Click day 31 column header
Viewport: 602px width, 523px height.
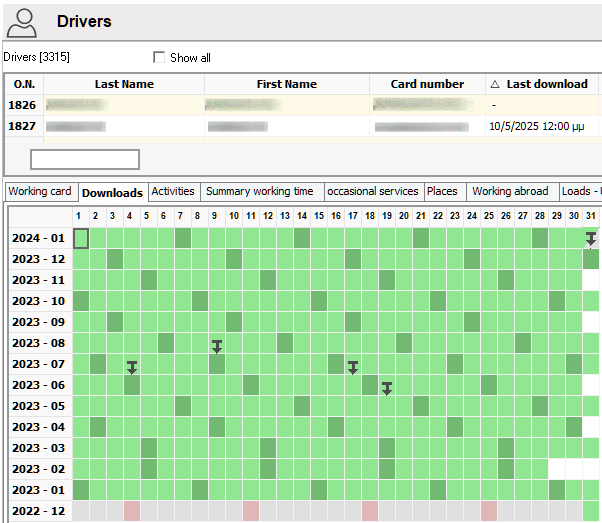tap(591, 216)
